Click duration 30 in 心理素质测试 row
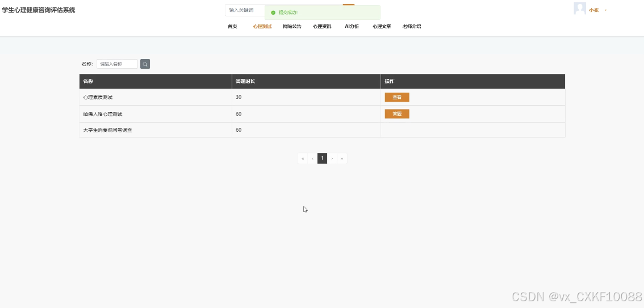 (x=239, y=98)
